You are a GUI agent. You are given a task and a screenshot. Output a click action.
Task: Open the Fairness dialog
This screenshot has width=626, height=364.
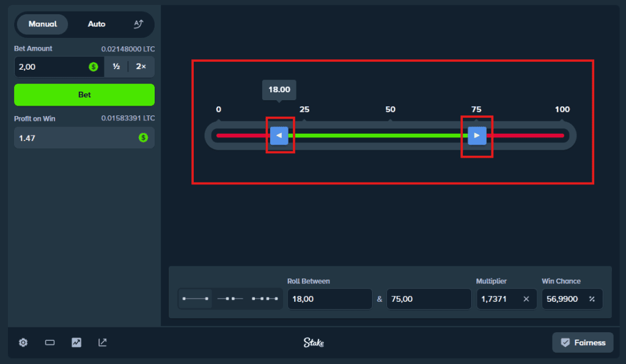tap(583, 343)
